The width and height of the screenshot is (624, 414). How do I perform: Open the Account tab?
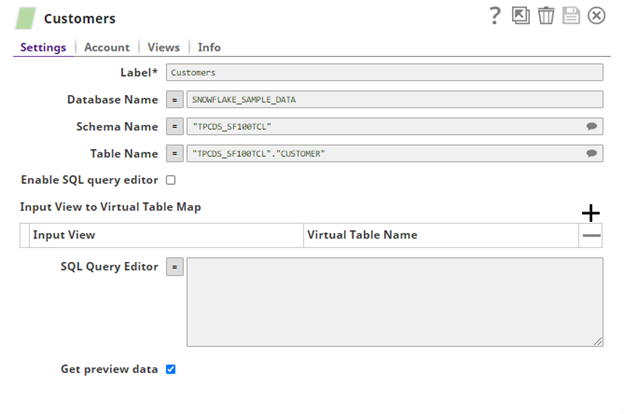107,47
